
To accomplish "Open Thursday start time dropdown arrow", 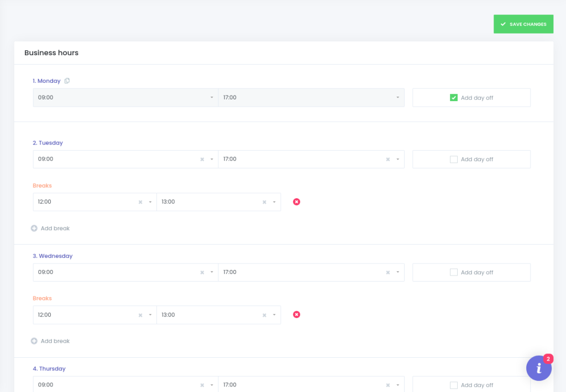I will [212, 385].
